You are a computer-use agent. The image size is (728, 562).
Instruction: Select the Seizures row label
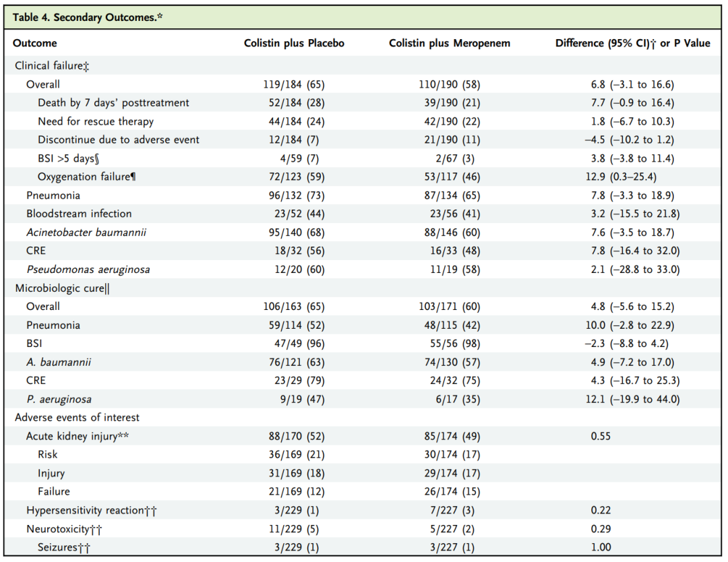click(x=64, y=547)
